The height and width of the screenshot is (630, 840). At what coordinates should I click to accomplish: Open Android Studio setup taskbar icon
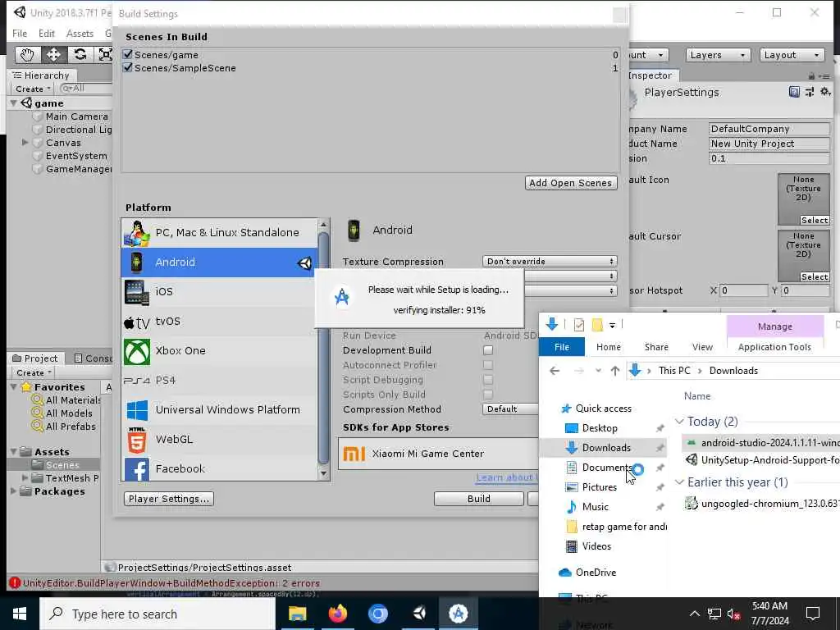tap(459, 614)
